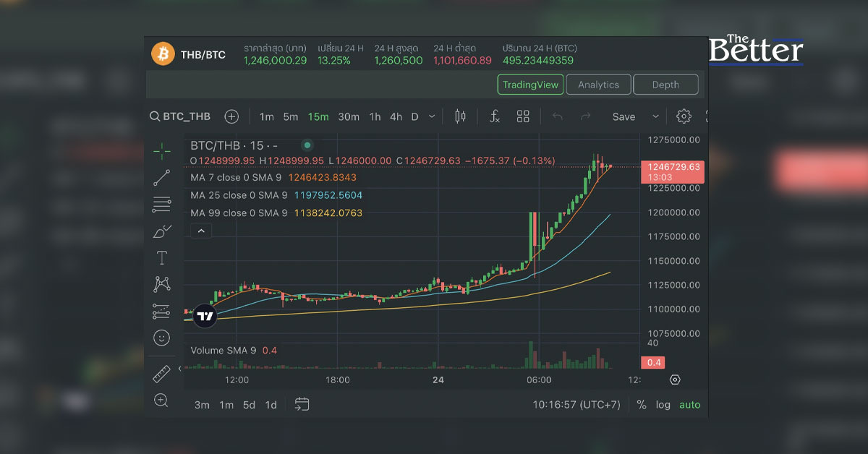Open the Fibonacci retracement tool
The height and width of the screenshot is (454, 868).
coord(162,205)
